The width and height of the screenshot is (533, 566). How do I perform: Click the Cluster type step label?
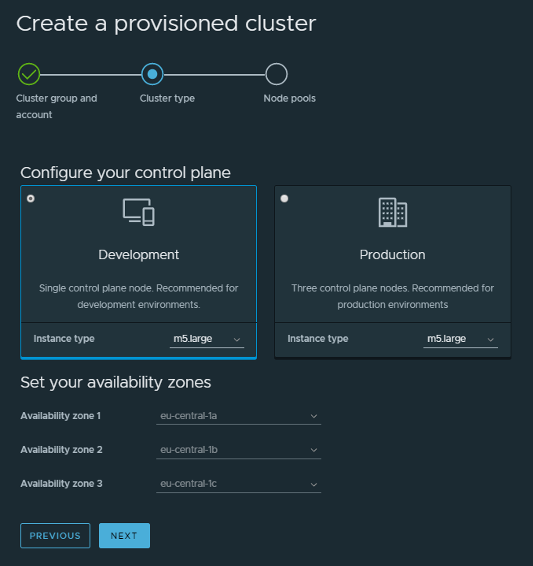tap(167, 99)
